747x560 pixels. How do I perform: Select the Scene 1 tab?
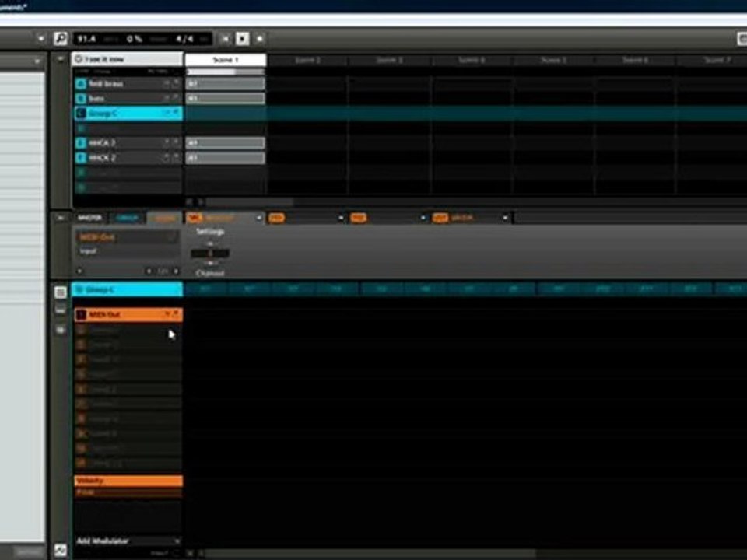(226, 60)
